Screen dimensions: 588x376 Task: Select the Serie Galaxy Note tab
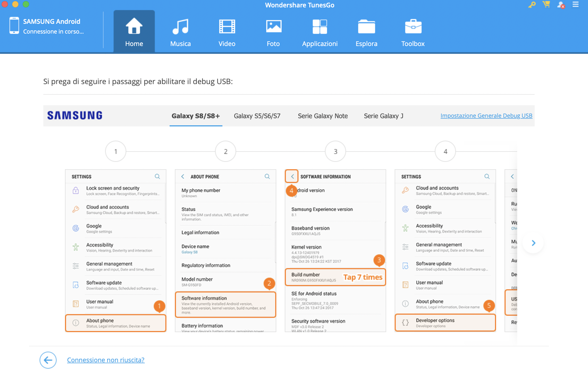(323, 116)
